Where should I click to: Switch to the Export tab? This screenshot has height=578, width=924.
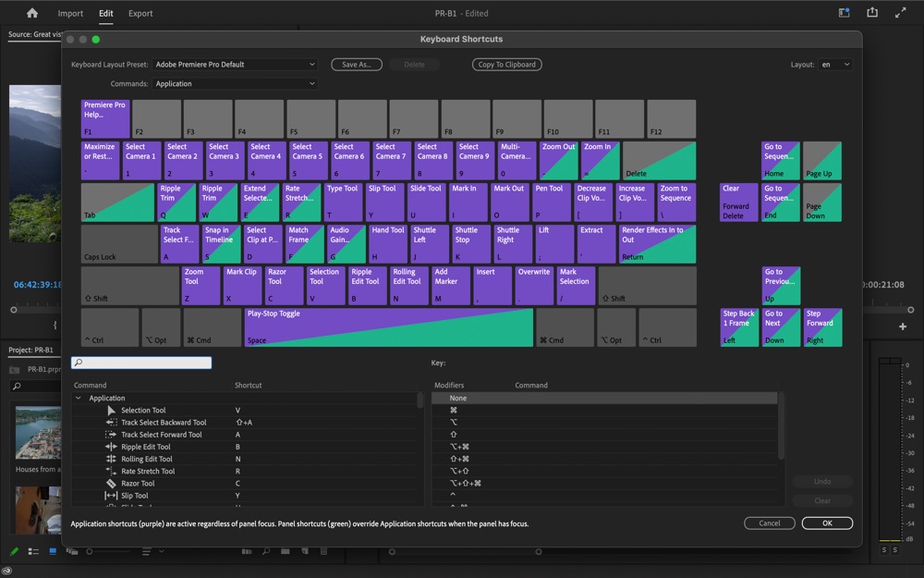point(140,13)
